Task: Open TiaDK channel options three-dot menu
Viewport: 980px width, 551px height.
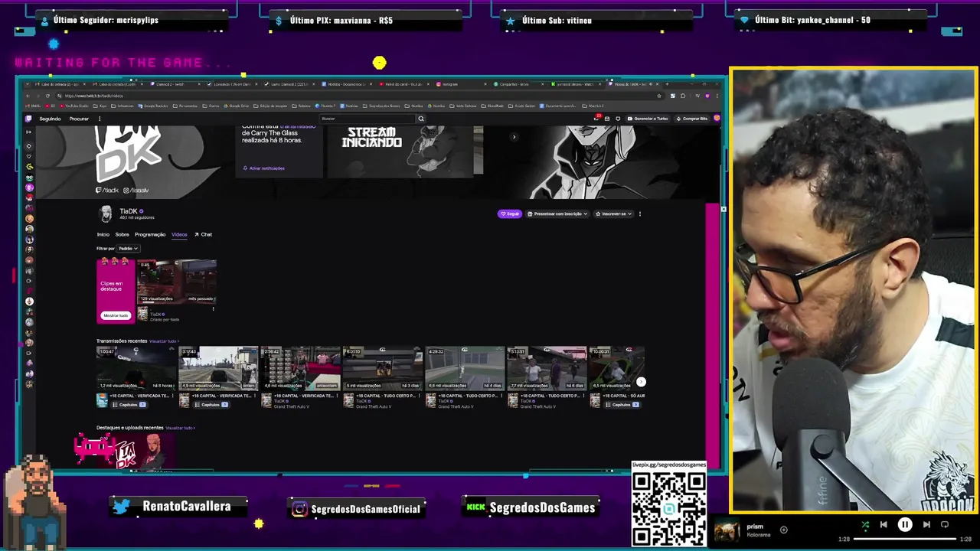Action: (x=640, y=214)
